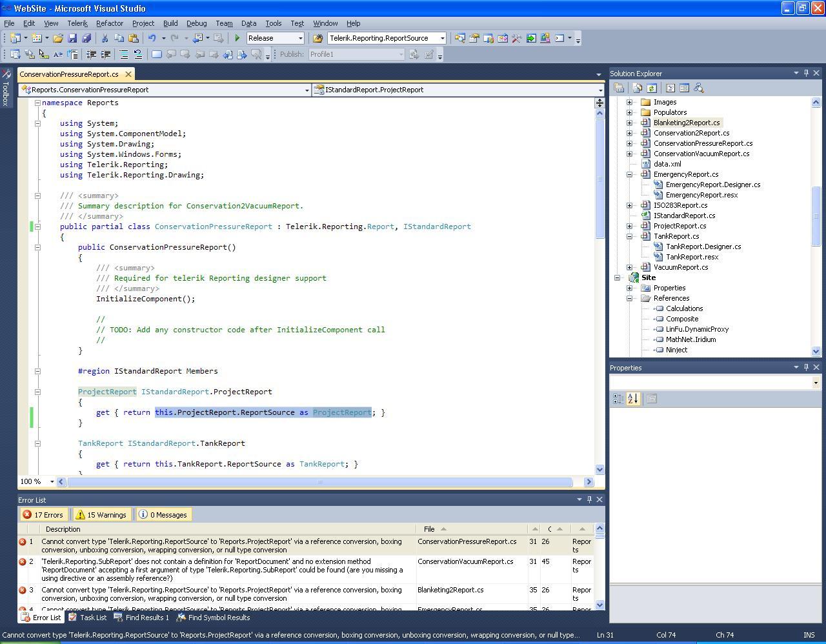Viewport: 826px width, 644px height.
Task: Select EmergencyReport.Designer.cs in Solution Explorer
Action: coord(712,185)
